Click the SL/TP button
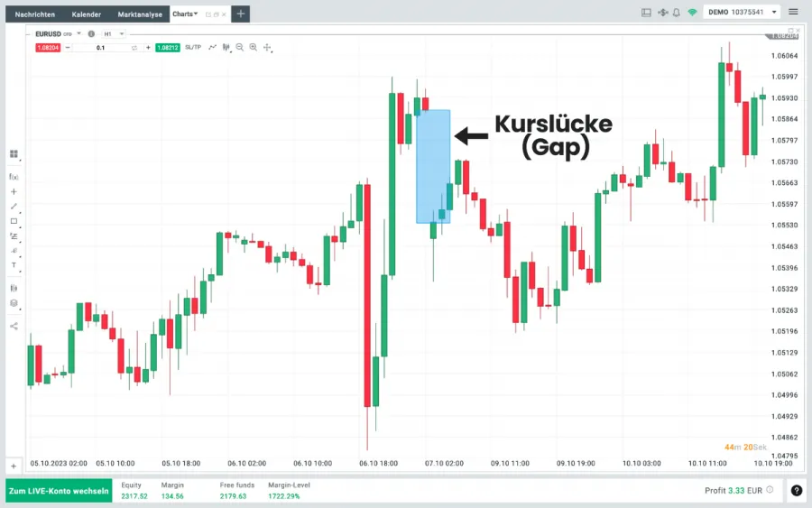This screenshot has height=508, width=812. (x=193, y=47)
